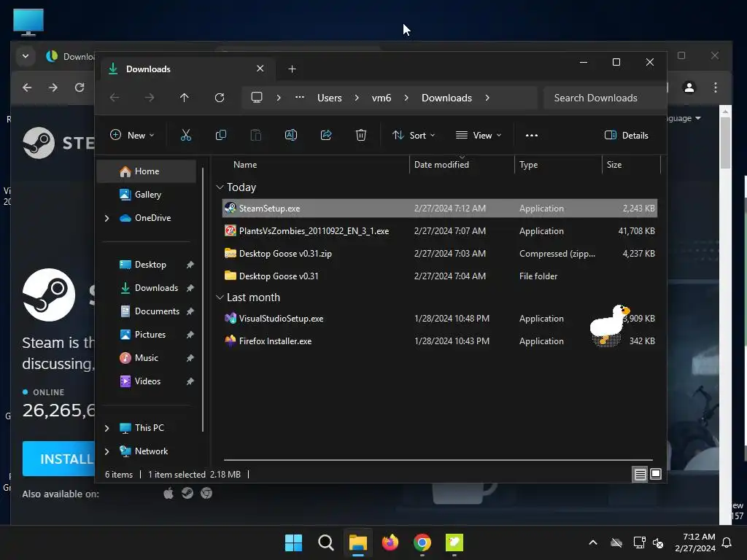Click the Type column header
This screenshot has width=747, height=560.
coord(558,164)
